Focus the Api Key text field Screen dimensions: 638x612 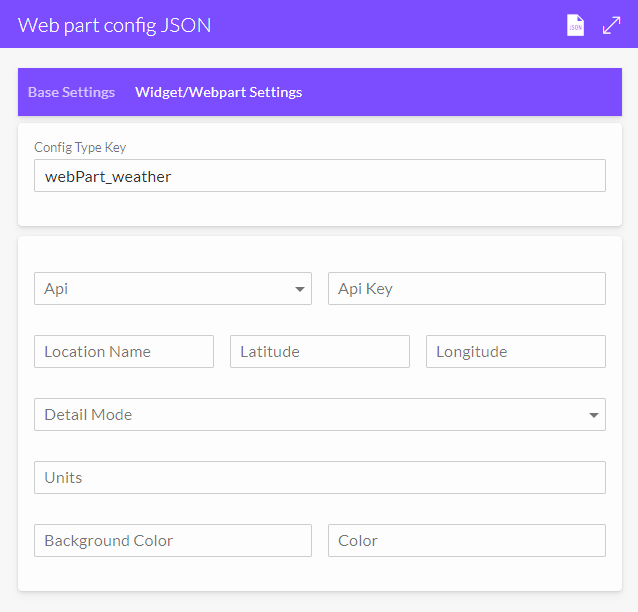tap(467, 289)
